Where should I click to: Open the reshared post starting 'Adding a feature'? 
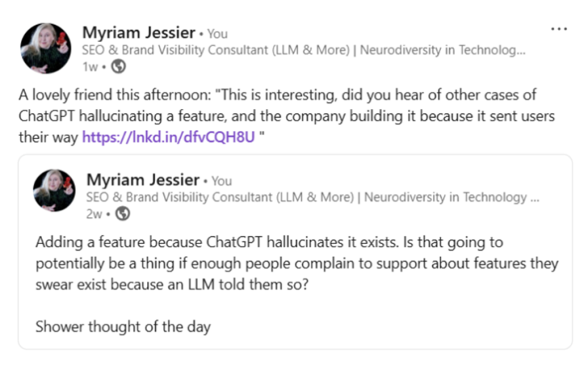[295, 252]
